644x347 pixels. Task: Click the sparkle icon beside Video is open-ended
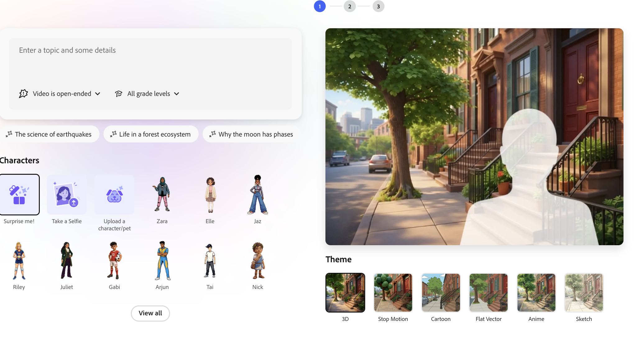tap(24, 94)
